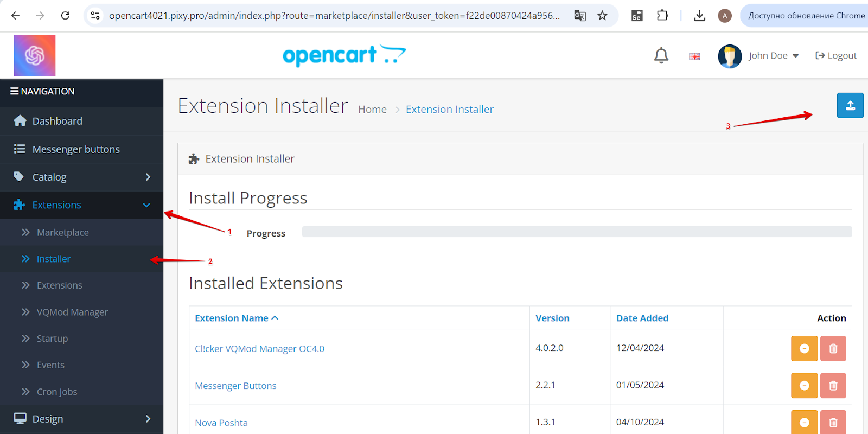
Task: Click John Doe's profile avatar
Action: [730, 56]
